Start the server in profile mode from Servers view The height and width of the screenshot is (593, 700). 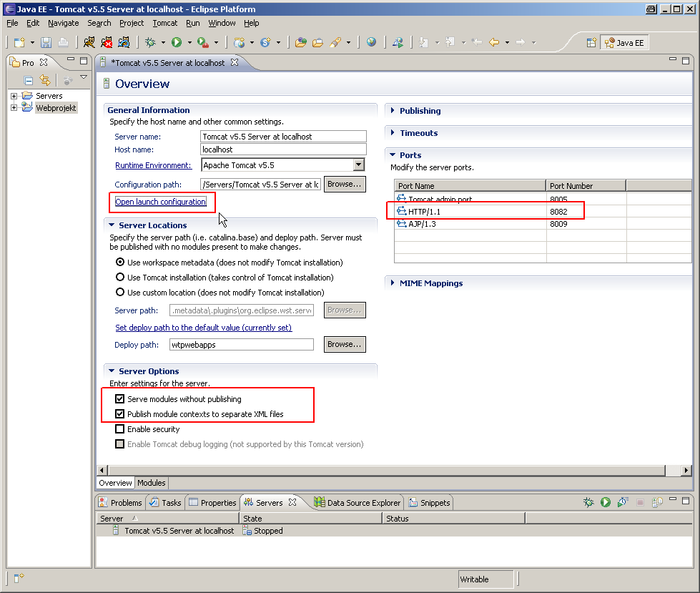point(623,502)
